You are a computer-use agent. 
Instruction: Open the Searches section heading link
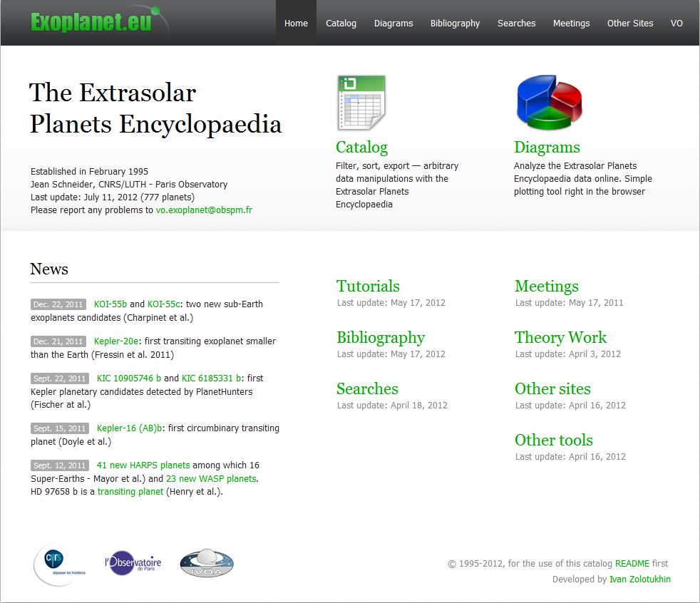(367, 388)
